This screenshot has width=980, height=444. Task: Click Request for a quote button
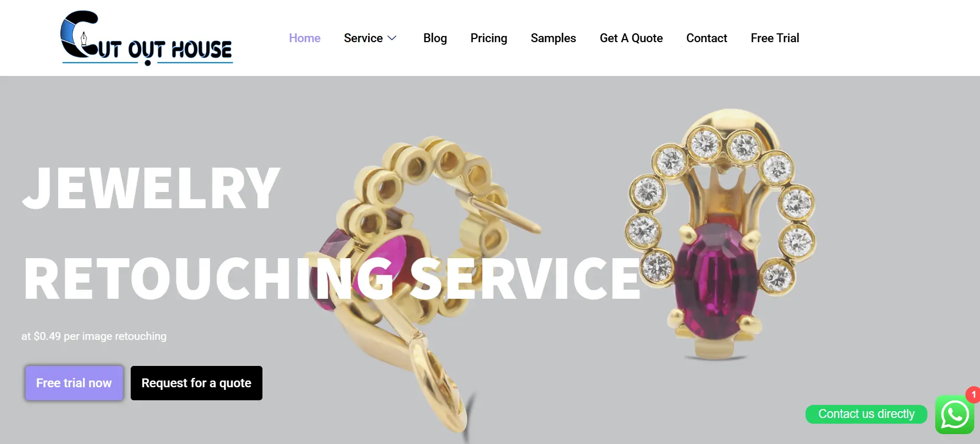pyautogui.click(x=196, y=383)
